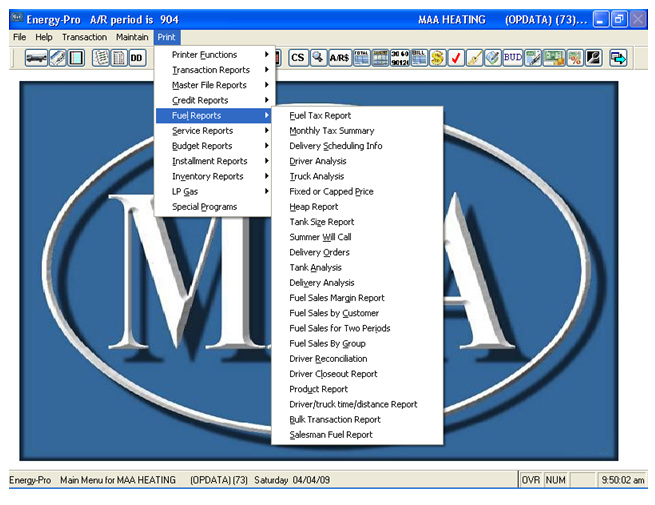Click the pen editing toolbar icon
The width and height of the screenshot is (655, 505).
tap(57, 58)
